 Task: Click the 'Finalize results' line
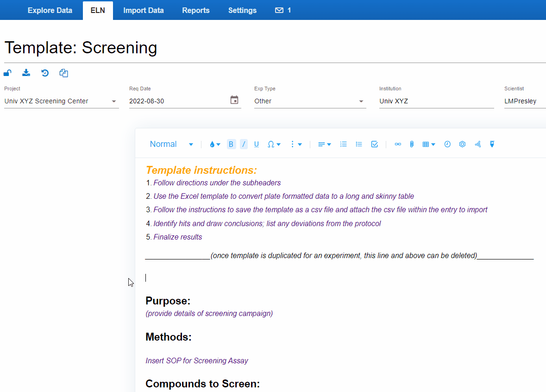(x=177, y=237)
